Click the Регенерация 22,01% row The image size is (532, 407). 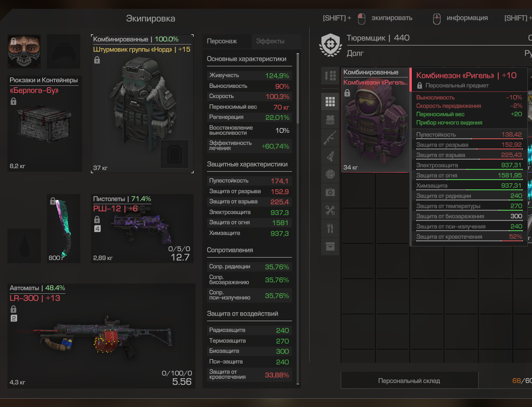click(249, 117)
